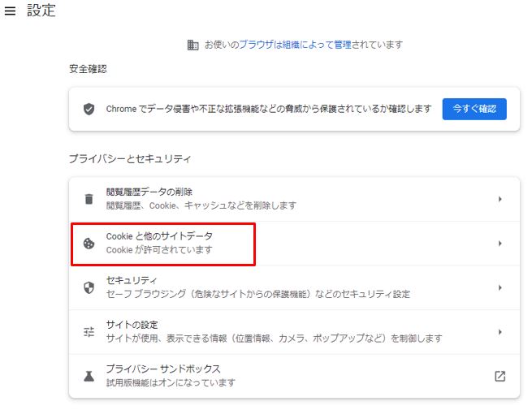Image resolution: width=532 pixels, height=410 pixels.
Task: Click the site settings sliders icon
Action: pos(89,332)
